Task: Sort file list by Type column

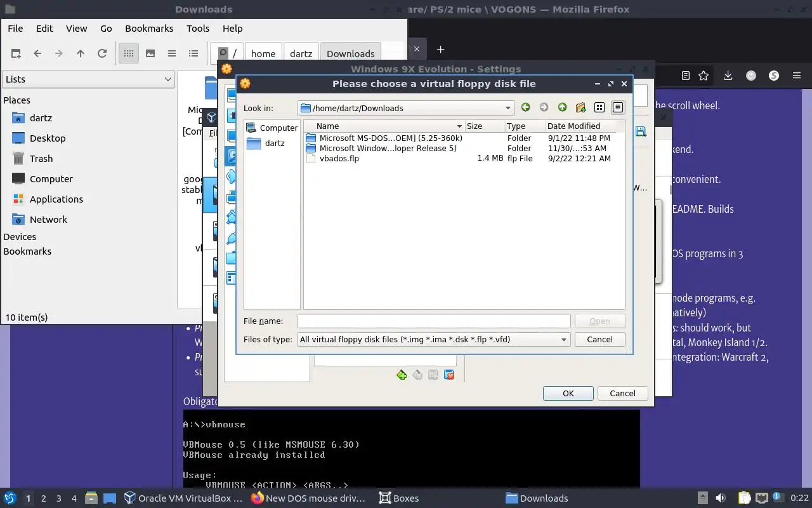Action: (x=525, y=126)
